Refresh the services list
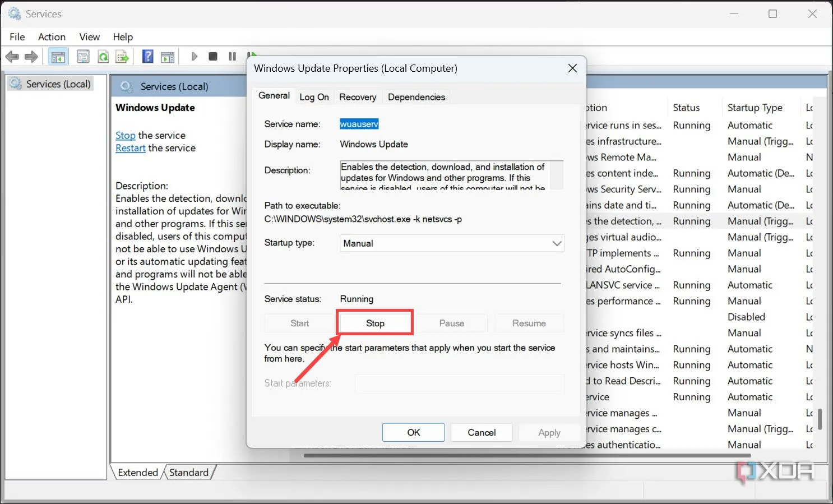833x504 pixels. click(103, 56)
